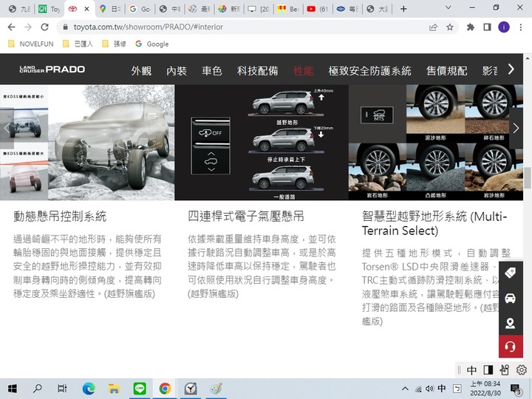Open the 張修 bookmark folder

pyautogui.click(x=115, y=44)
